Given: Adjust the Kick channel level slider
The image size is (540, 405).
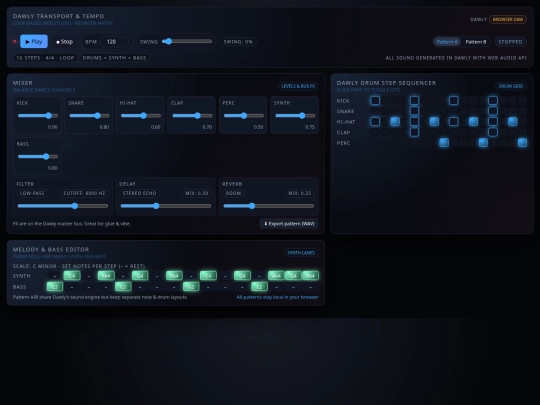Looking at the screenshot, I should [38, 116].
